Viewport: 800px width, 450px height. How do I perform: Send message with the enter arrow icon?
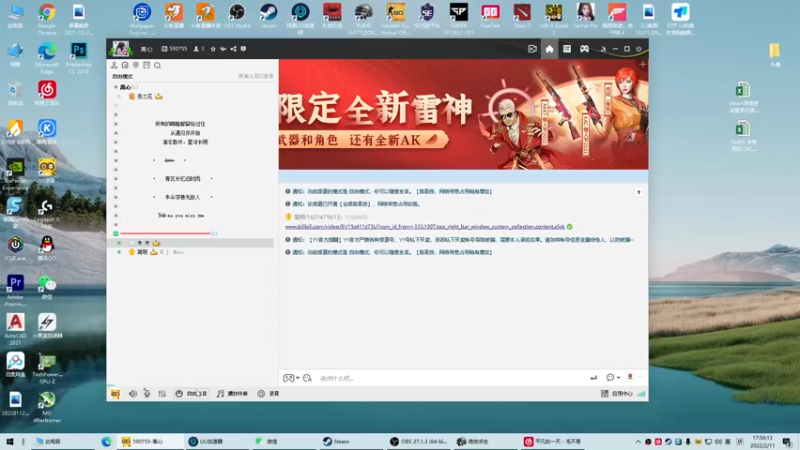click(x=593, y=378)
